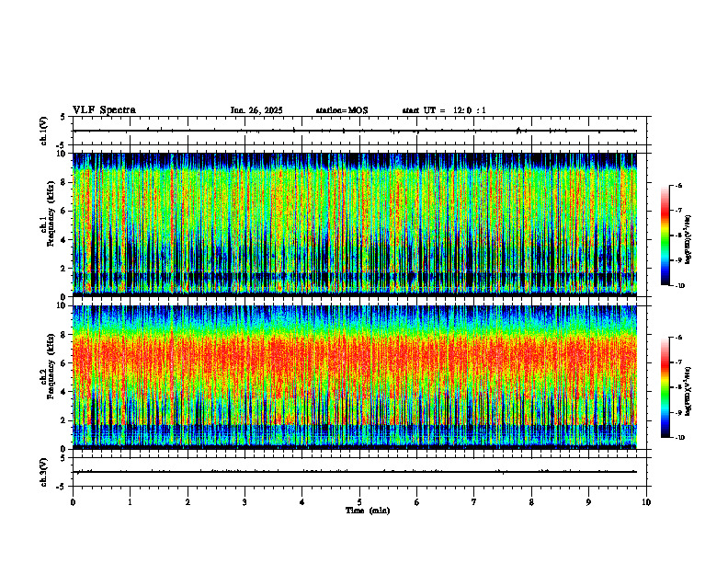Click time axis tick label "3"
Viewport: 728px width, 563px height.
[245, 502]
